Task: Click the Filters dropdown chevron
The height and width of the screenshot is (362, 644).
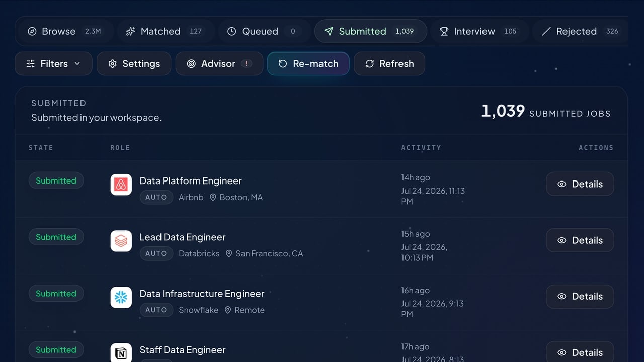Action: pyautogui.click(x=77, y=64)
